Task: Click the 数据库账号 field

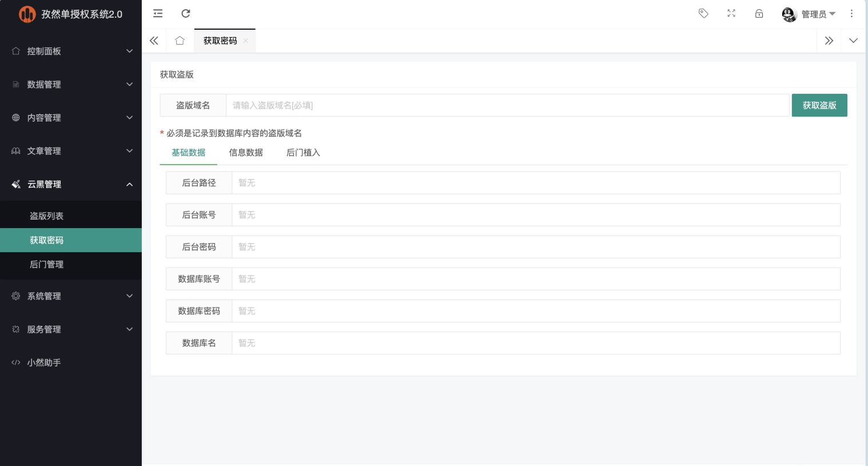Action: (x=536, y=279)
